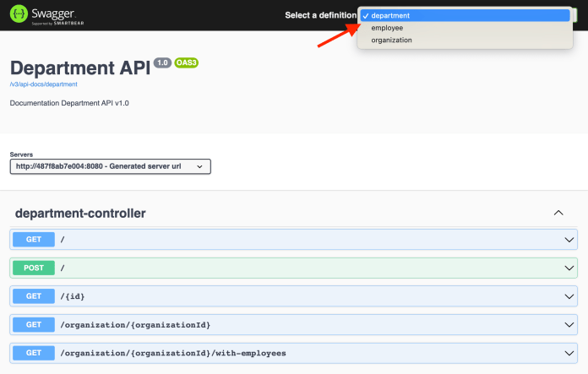Click the department-controller heading
This screenshot has height=374, width=588.
point(80,214)
